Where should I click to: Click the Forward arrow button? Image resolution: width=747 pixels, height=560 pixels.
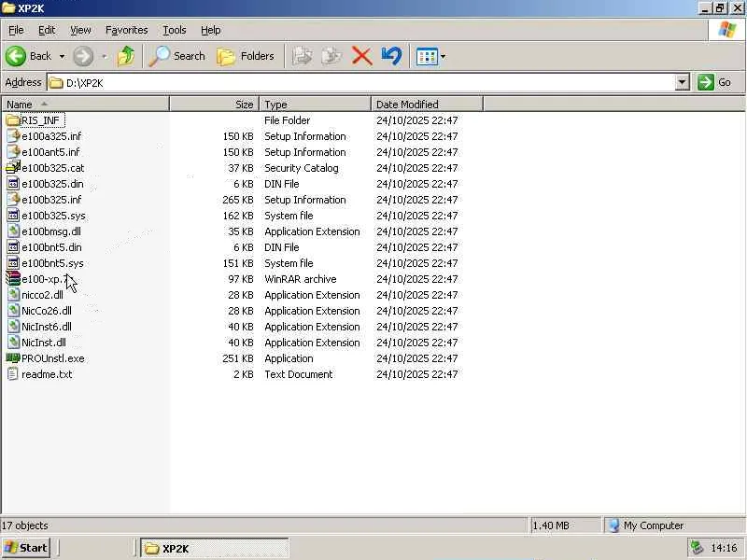pos(83,56)
